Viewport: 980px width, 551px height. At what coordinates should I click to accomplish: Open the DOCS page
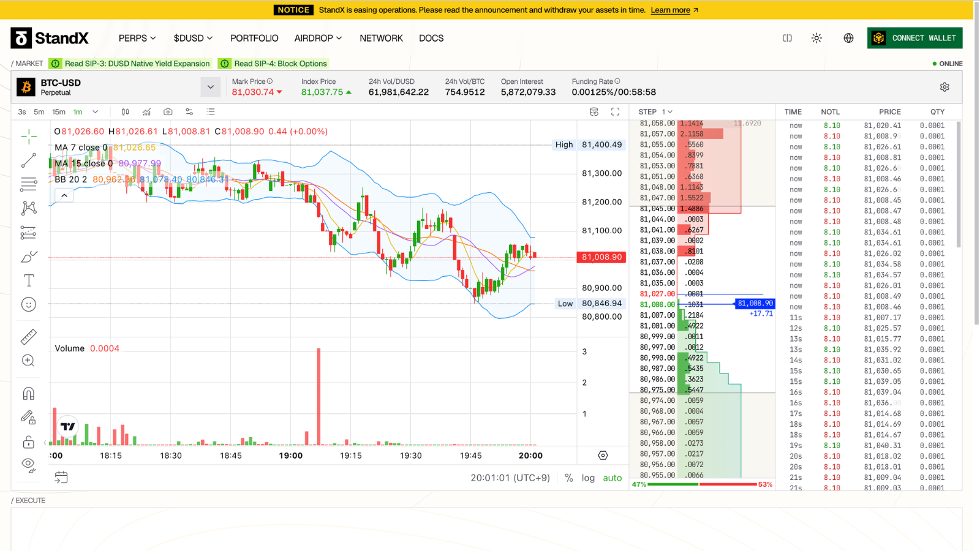tap(431, 38)
